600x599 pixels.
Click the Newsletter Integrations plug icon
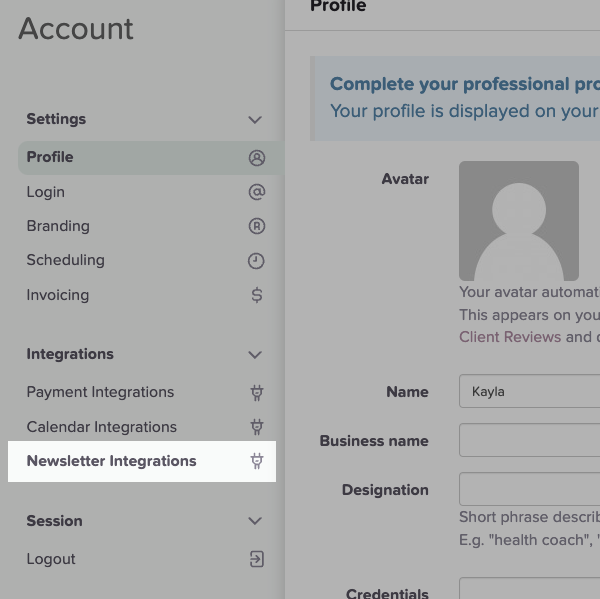tap(256, 461)
